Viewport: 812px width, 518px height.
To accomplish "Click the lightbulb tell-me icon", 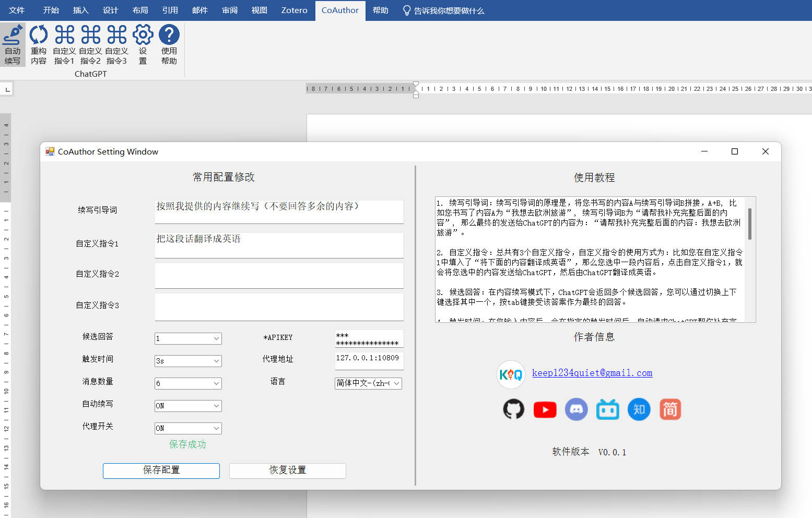I will (x=407, y=10).
